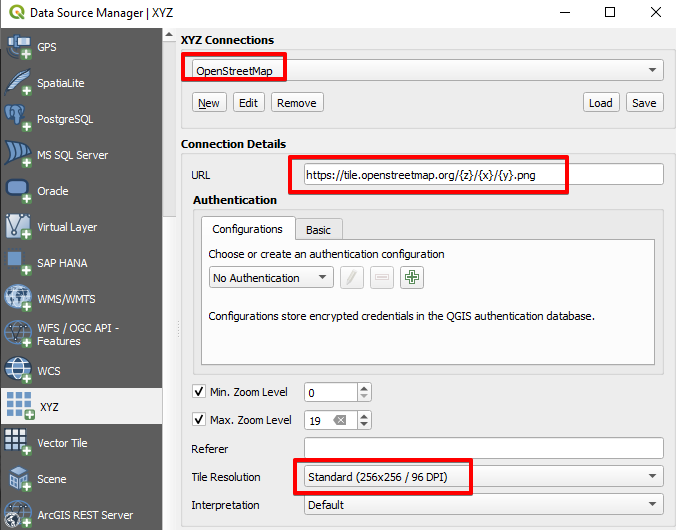Click the Load connections button
Viewport: 676px width, 530px height.
pyautogui.click(x=601, y=103)
